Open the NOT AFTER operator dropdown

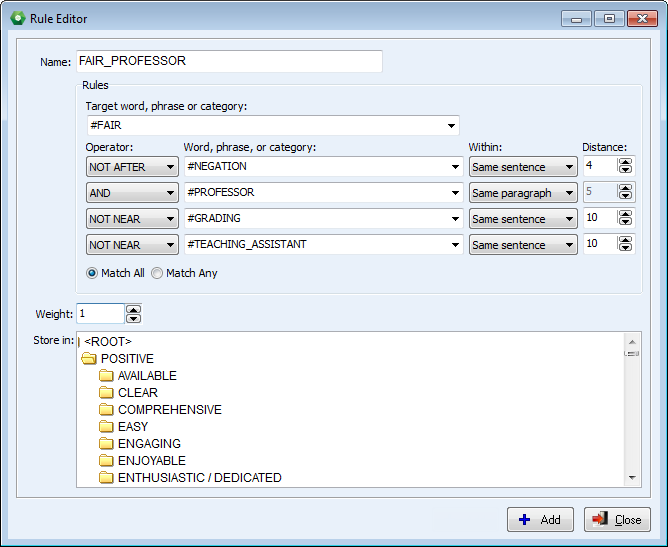(x=132, y=167)
